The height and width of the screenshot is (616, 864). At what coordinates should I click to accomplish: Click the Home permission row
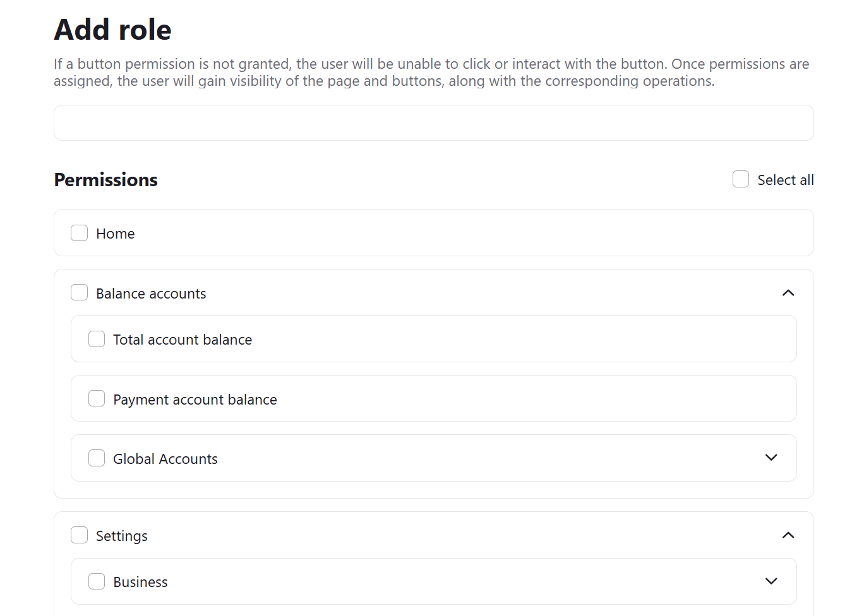tap(433, 233)
